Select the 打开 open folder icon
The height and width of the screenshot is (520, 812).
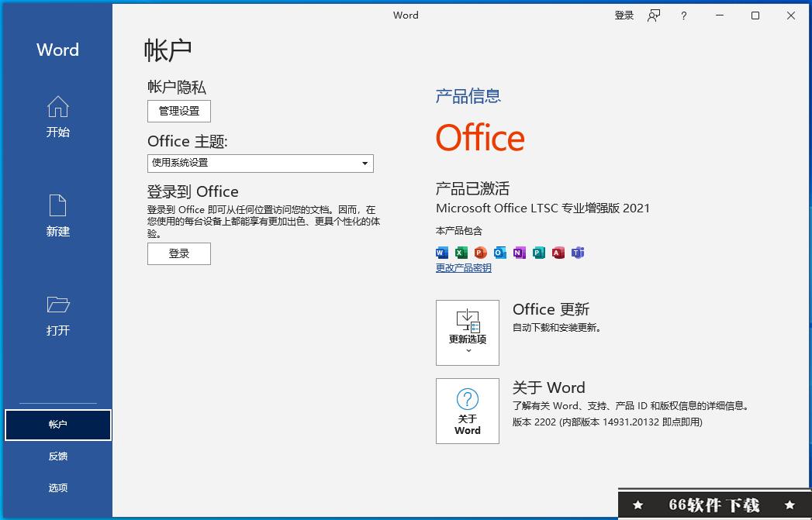[x=58, y=305]
